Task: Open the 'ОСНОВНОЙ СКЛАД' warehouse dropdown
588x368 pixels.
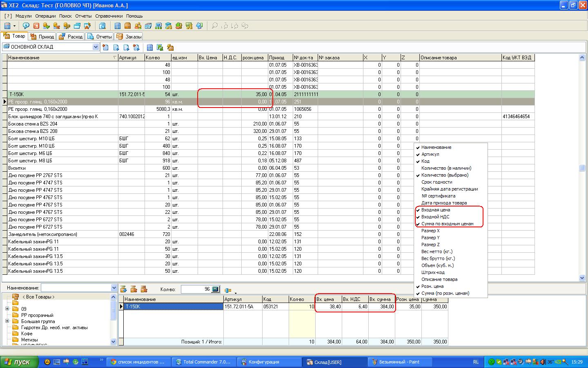Action: point(96,47)
